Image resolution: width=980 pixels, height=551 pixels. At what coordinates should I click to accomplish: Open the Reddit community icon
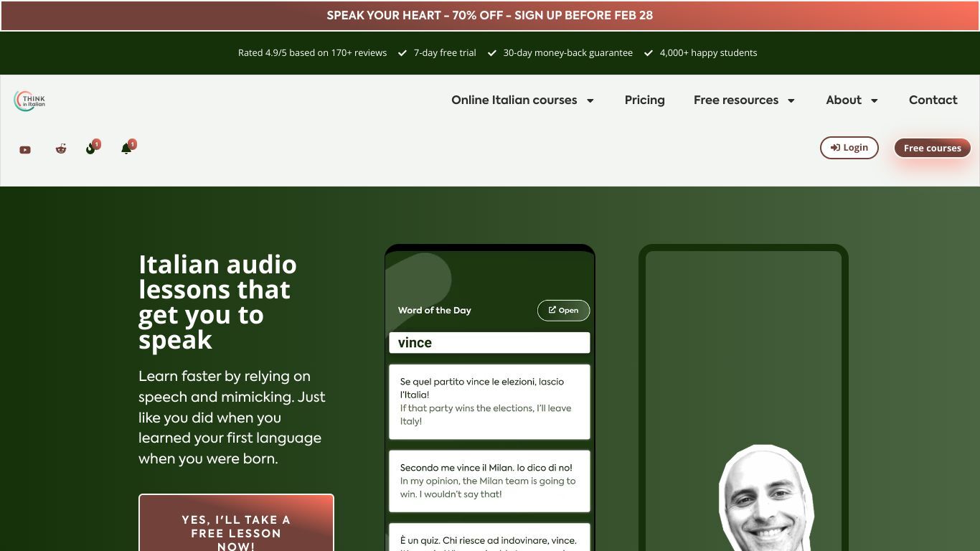tap(61, 149)
